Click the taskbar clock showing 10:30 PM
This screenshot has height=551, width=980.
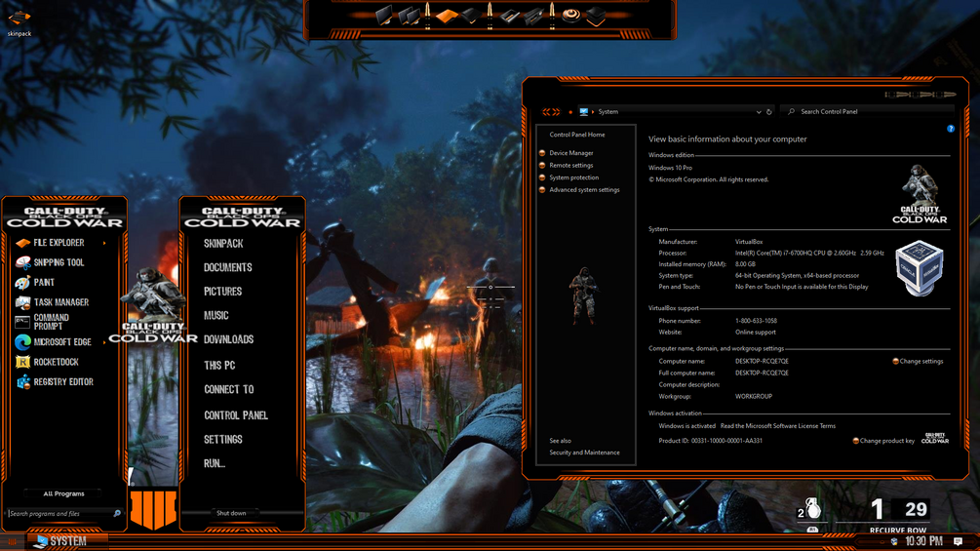923,541
